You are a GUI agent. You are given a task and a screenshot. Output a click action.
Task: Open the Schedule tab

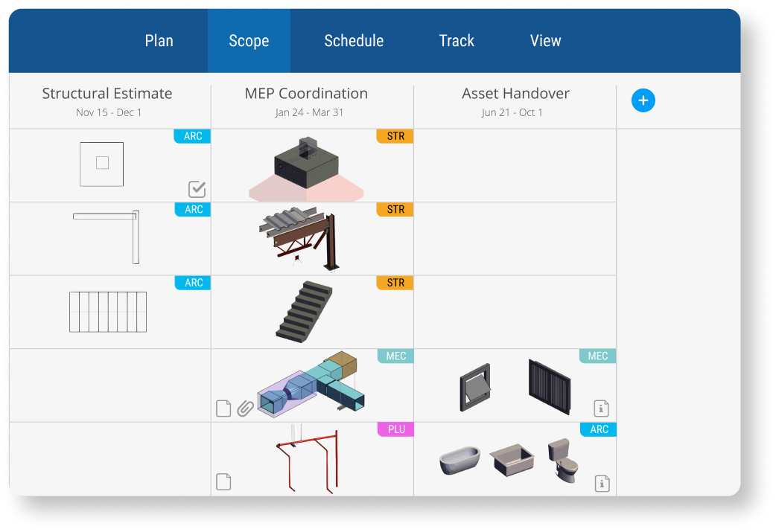point(354,41)
